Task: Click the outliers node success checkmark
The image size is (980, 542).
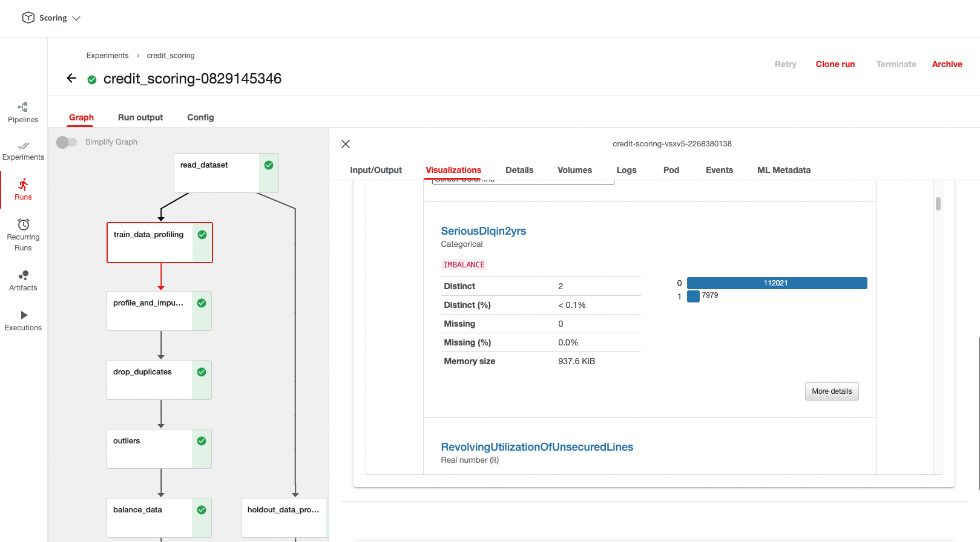Action: [x=202, y=441]
